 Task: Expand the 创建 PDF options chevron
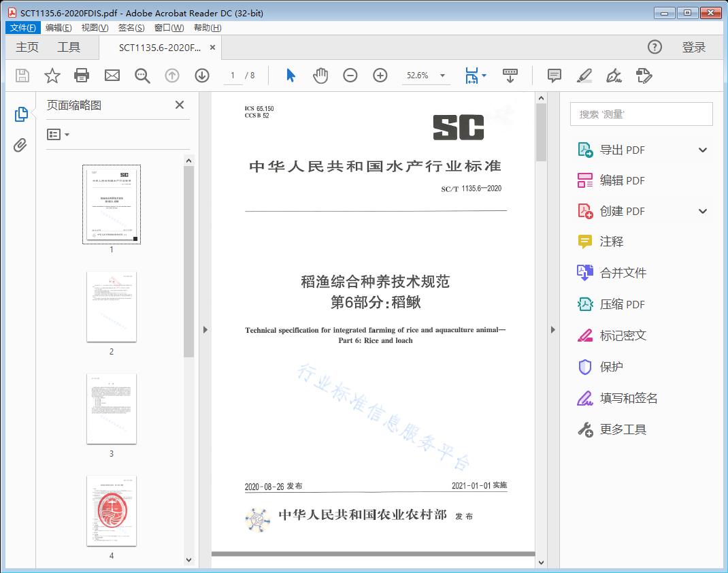(702, 211)
